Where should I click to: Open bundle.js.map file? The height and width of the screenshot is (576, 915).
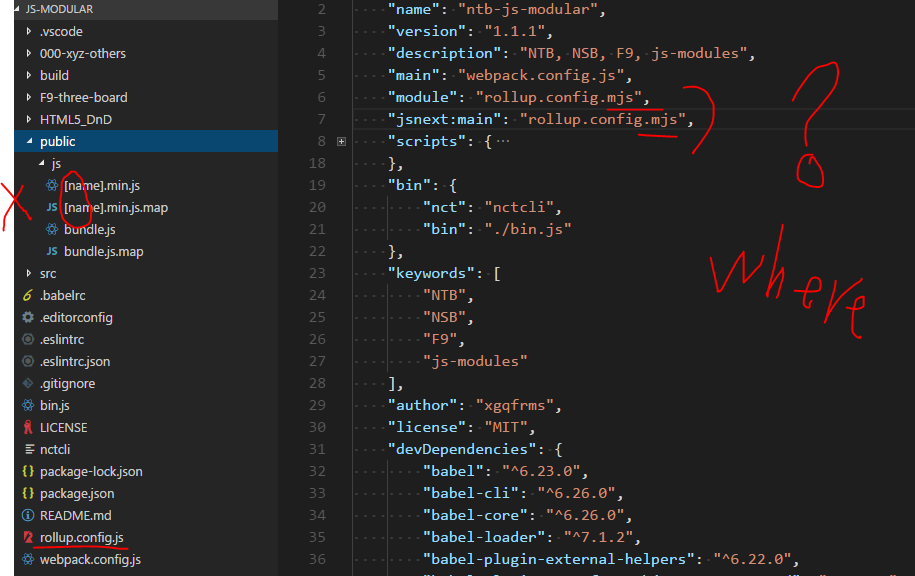pos(103,252)
